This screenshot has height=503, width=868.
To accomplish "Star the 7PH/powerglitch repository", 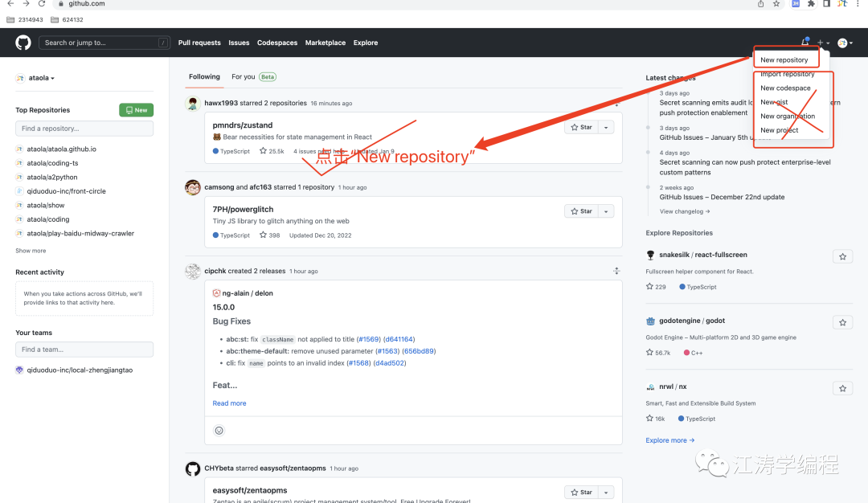I will click(581, 211).
